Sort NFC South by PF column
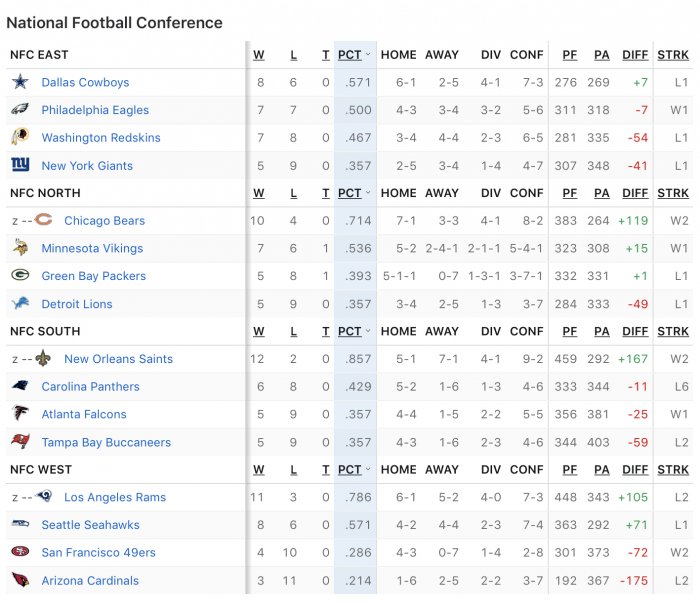The image size is (700, 603). (x=570, y=332)
